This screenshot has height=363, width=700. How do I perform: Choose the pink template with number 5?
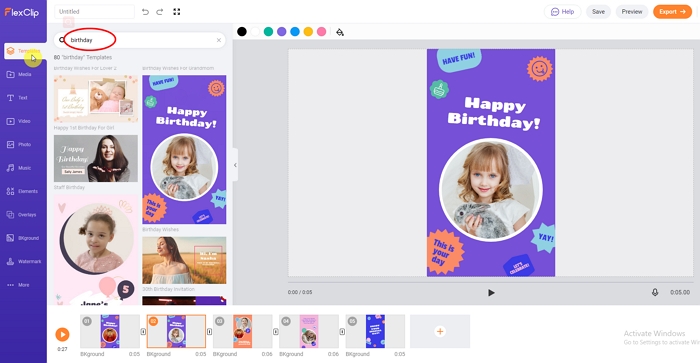point(96,250)
